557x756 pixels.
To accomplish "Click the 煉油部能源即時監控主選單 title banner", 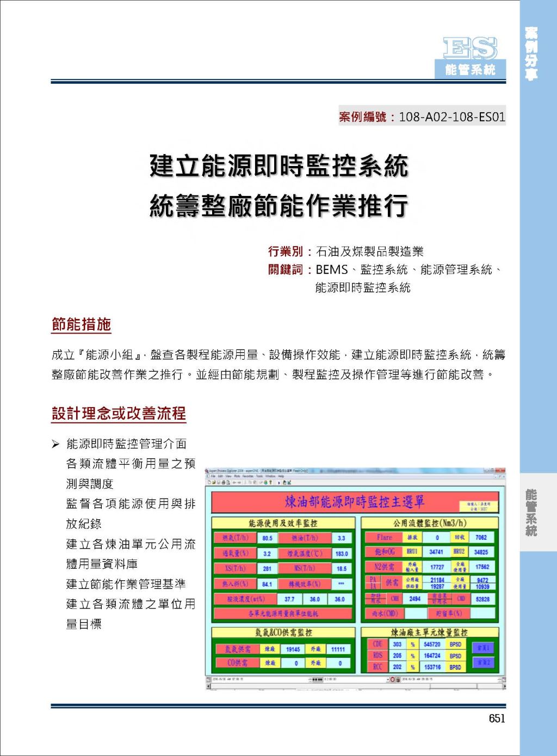I will (x=355, y=502).
